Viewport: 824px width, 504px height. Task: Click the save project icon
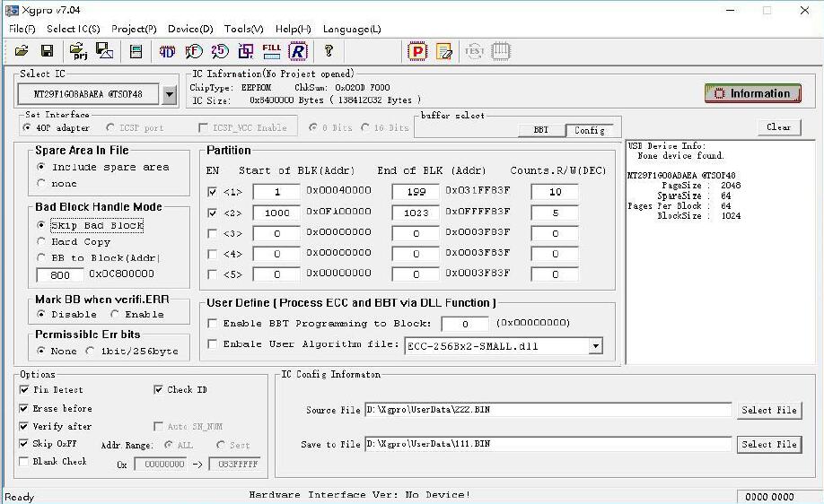104,51
